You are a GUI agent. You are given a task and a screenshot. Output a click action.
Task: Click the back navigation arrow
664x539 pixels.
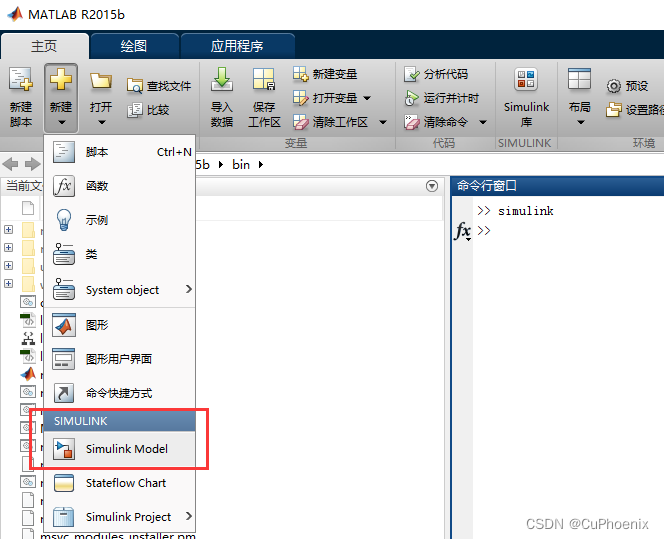click(x=11, y=164)
